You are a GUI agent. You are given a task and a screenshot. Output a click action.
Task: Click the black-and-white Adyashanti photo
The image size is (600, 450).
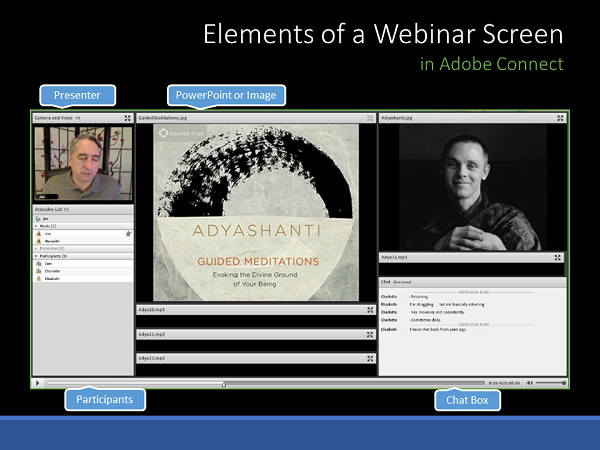coord(473,187)
